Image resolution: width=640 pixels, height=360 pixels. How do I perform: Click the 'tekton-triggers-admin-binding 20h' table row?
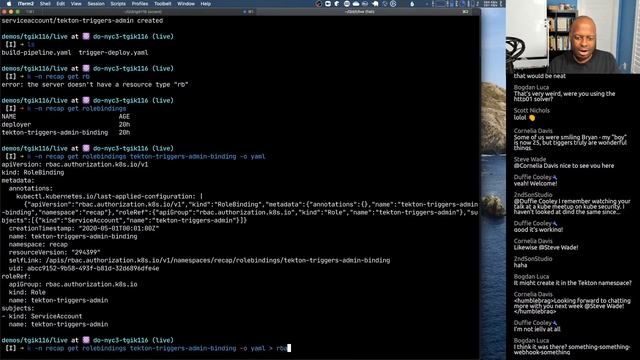[x=66, y=133]
